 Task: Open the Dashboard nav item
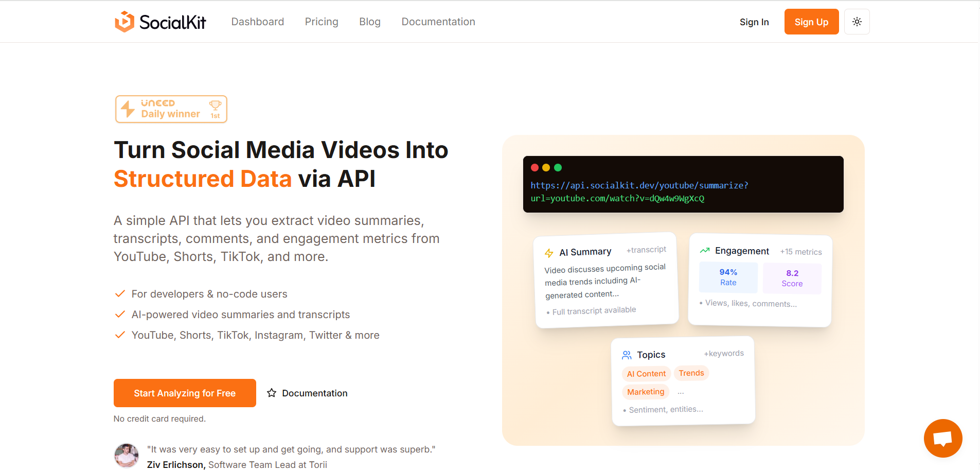[x=258, y=22]
